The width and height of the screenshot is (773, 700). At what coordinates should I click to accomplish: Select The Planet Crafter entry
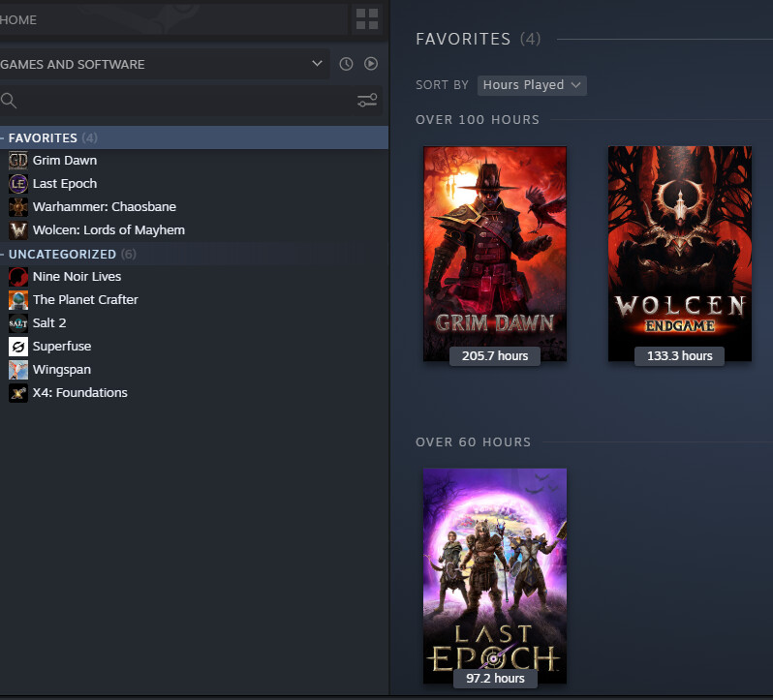85,299
